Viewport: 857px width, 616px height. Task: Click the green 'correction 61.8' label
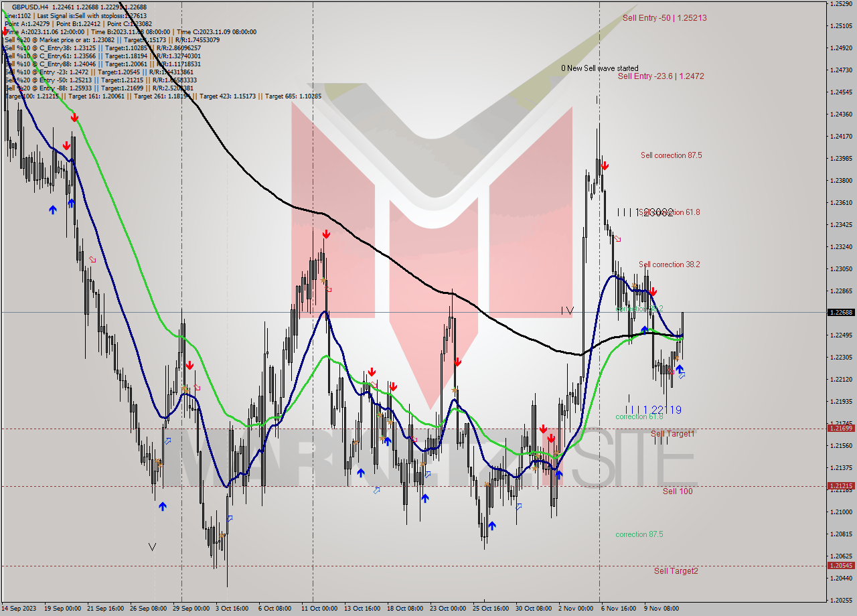(x=639, y=416)
